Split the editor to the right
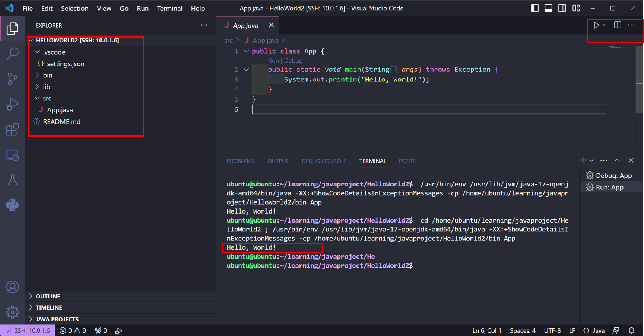 (618, 25)
